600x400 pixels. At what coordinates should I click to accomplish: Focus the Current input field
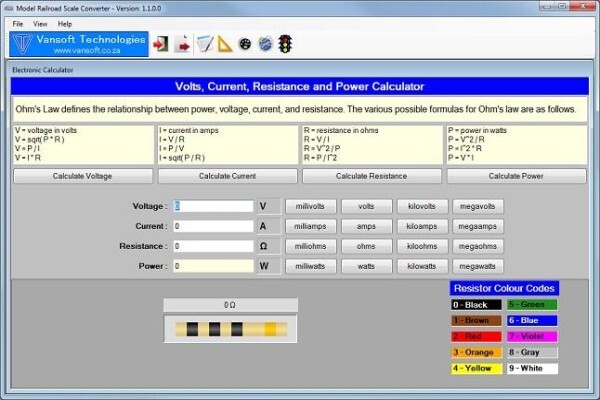(213, 226)
